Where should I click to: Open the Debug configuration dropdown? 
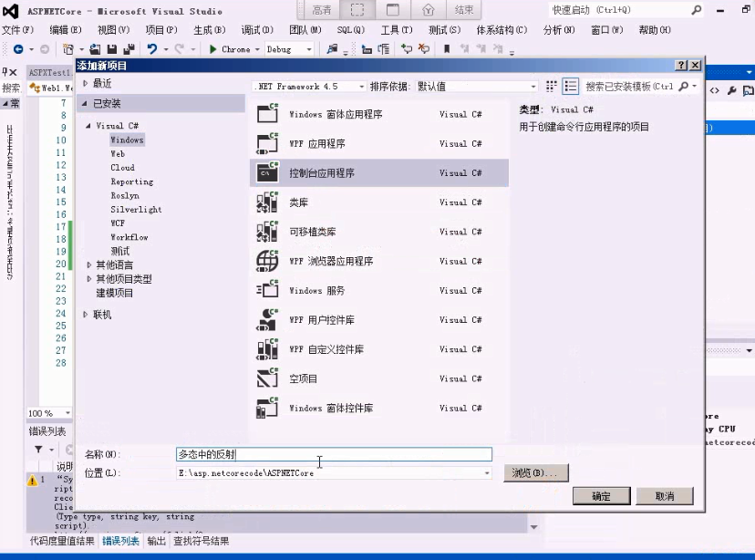[309, 49]
